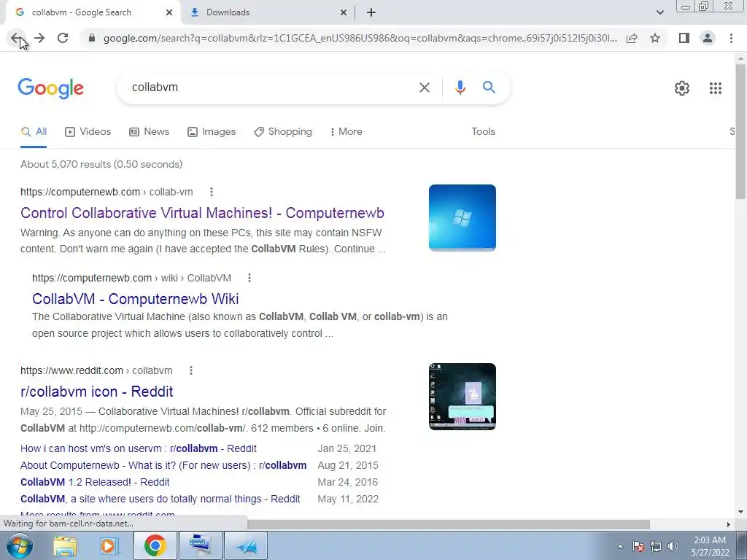Screen dimensions: 747x560
Task: Click the Action Center flag icon
Action: (x=638, y=546)
